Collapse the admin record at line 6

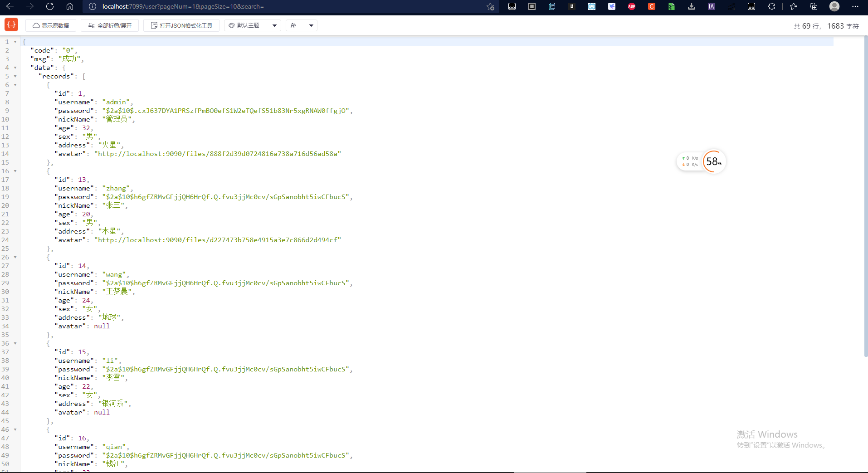pyautogui.click(x=15, y=85)
